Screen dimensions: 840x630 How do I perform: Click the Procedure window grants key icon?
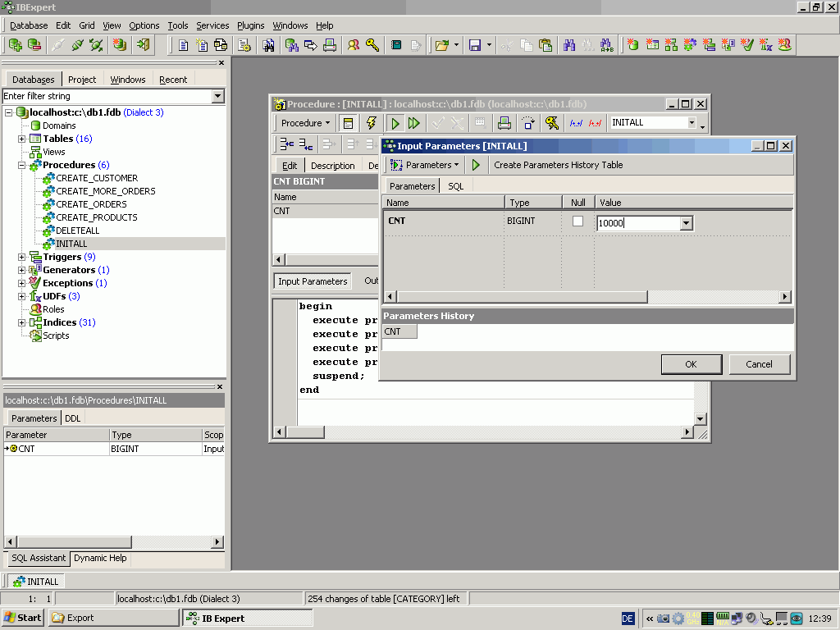[552, 123]
